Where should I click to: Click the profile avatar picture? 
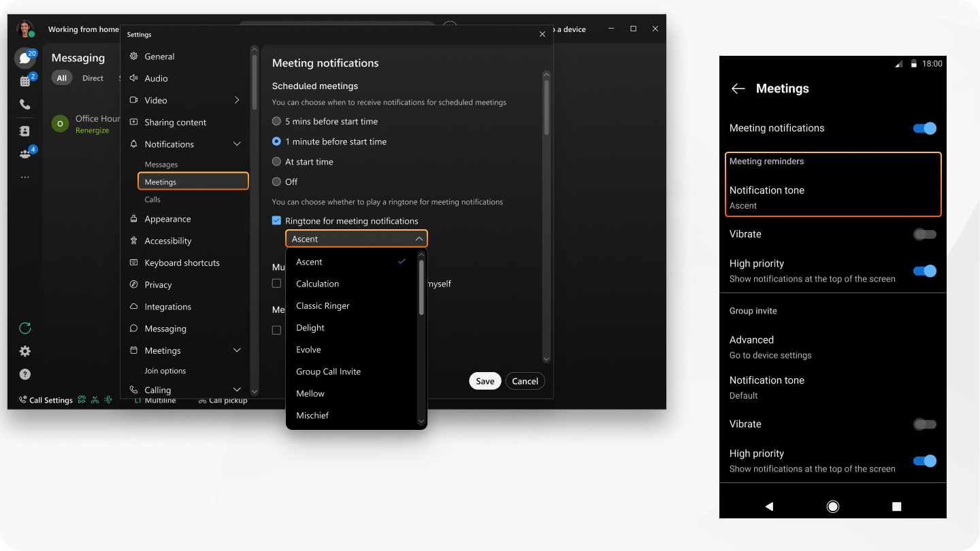[25, 29]
